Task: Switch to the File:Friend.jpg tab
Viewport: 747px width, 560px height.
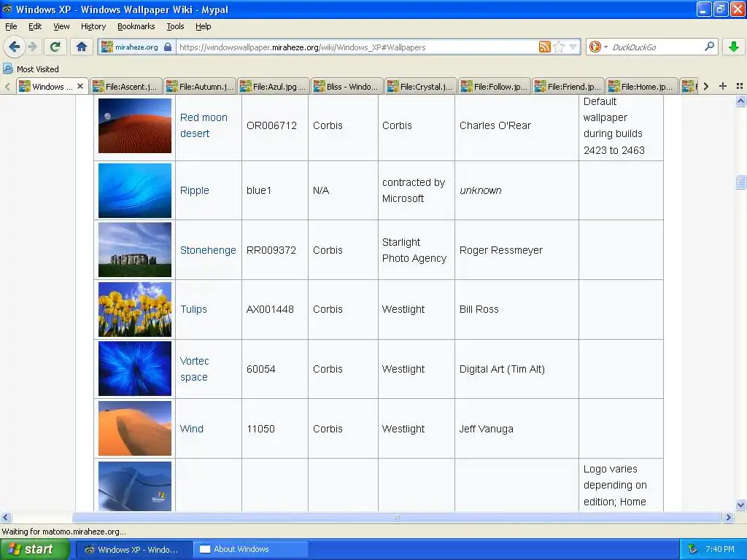Action: tap(568, 87)
